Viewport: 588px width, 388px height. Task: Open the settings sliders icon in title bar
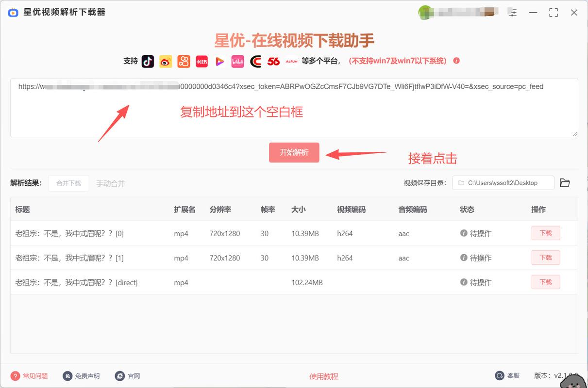513,13
